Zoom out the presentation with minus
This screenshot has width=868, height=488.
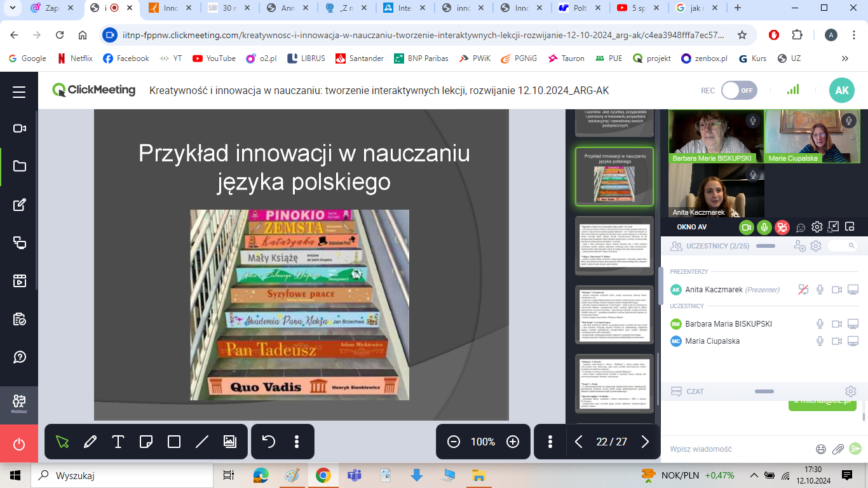click(454, 442)
